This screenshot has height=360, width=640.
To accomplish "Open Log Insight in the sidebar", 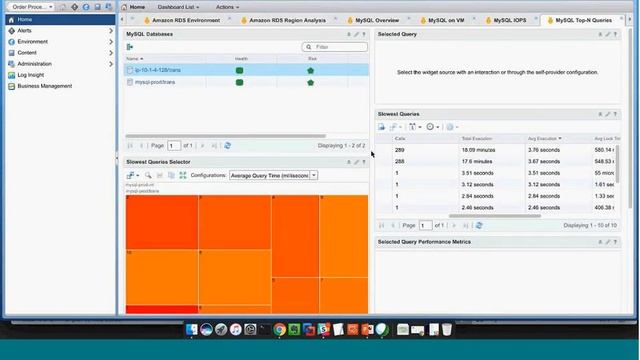I will click(31, 75).
